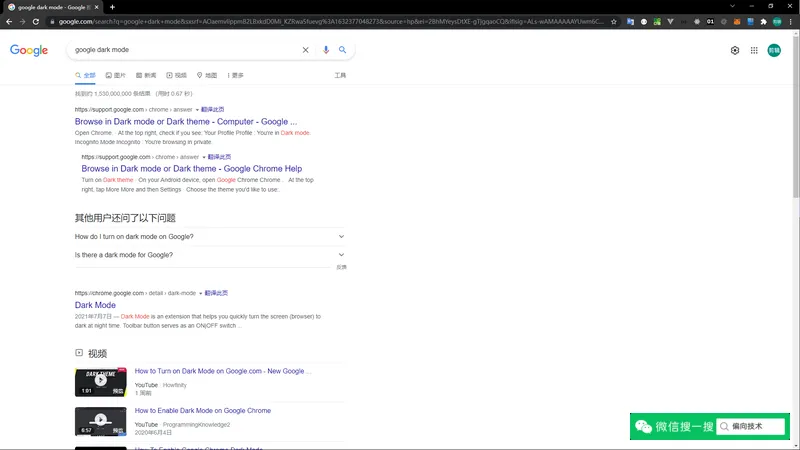Click the Google logo
This screenshot has height=450, width=800.
tap(29, 50)
